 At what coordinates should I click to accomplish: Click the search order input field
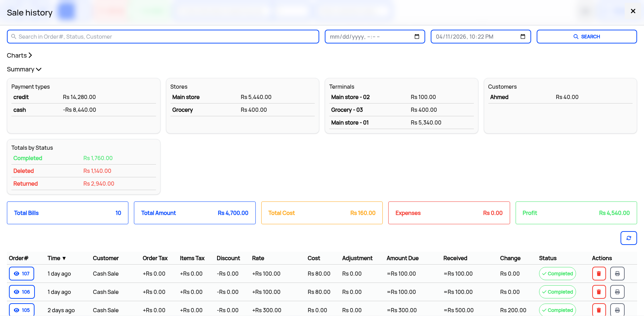coord(163,37)
